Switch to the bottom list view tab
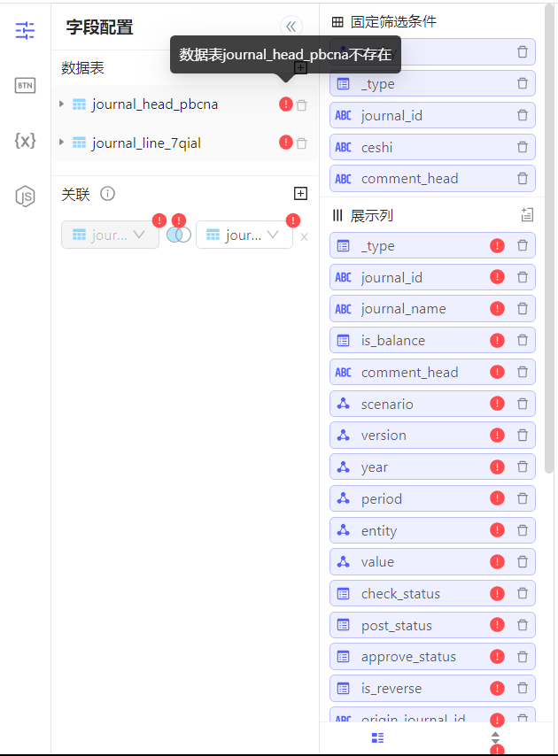558x756 pixels. pos(378,737)
